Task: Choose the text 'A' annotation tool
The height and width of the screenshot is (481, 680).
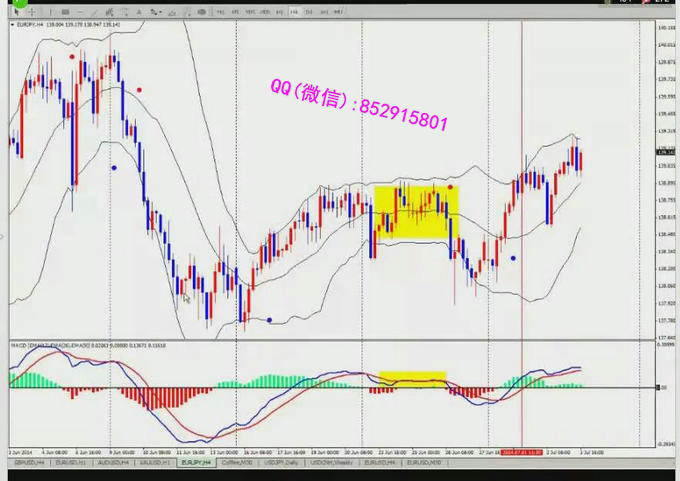Action: point(141,12)
